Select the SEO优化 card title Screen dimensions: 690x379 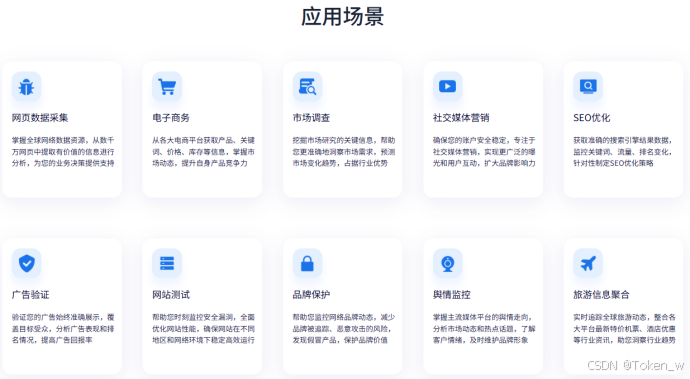(591, 118)
